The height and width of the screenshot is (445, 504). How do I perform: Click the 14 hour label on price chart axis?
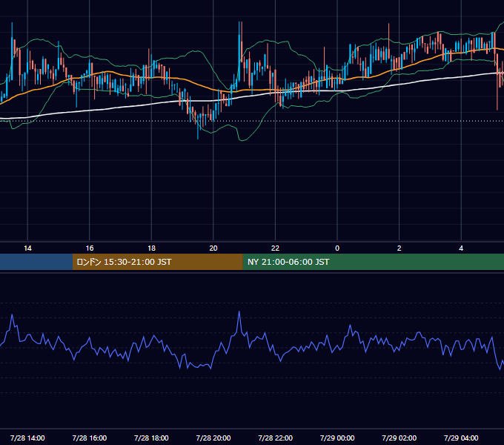27,248
